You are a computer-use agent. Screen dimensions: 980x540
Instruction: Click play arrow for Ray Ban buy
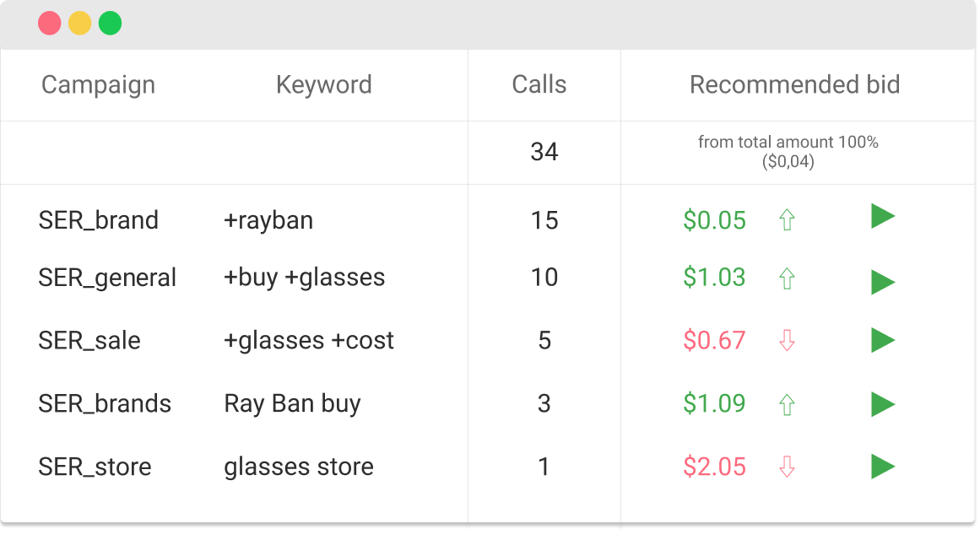point(882,404)
